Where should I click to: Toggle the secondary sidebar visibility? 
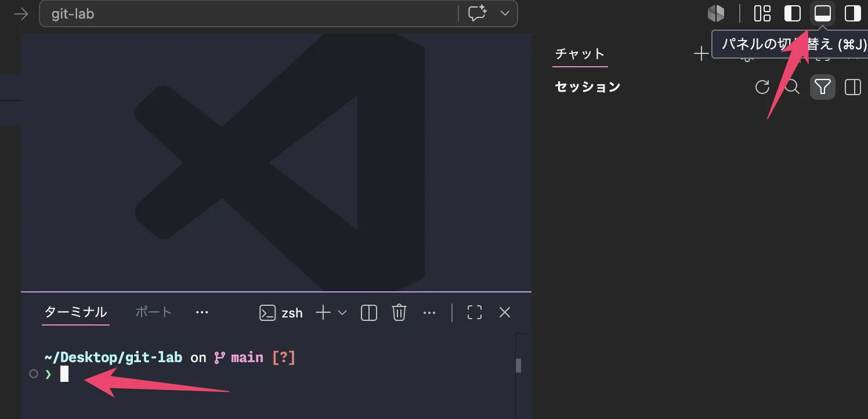(853, 13)
